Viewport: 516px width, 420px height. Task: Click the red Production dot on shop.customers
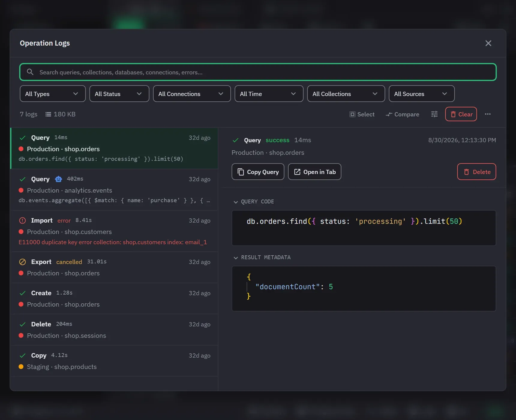21,232
